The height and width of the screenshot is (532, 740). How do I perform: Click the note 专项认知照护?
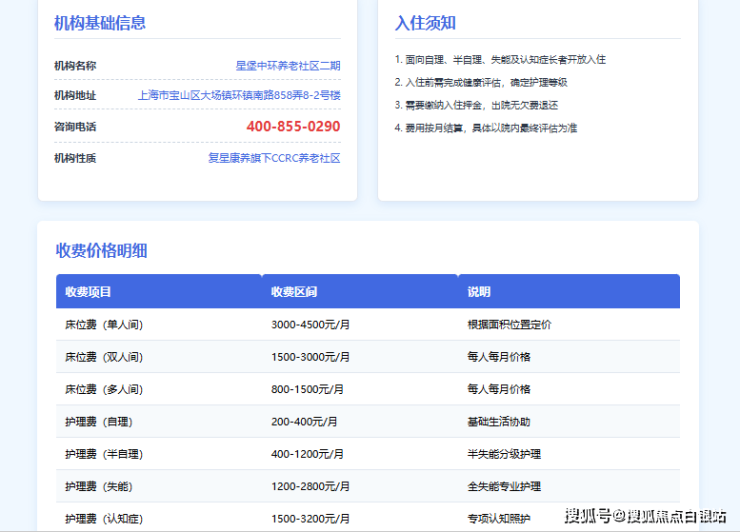[x=499, y=519]
